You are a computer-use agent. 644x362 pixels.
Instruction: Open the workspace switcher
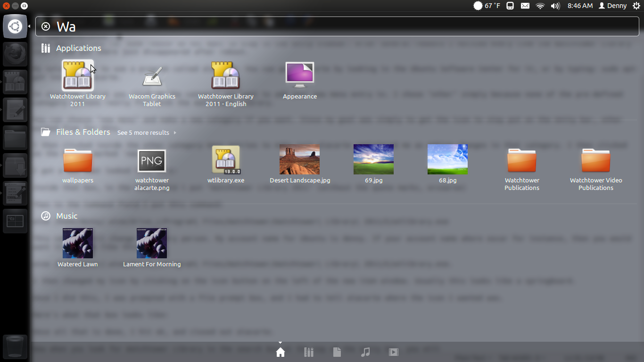point(15,221)
